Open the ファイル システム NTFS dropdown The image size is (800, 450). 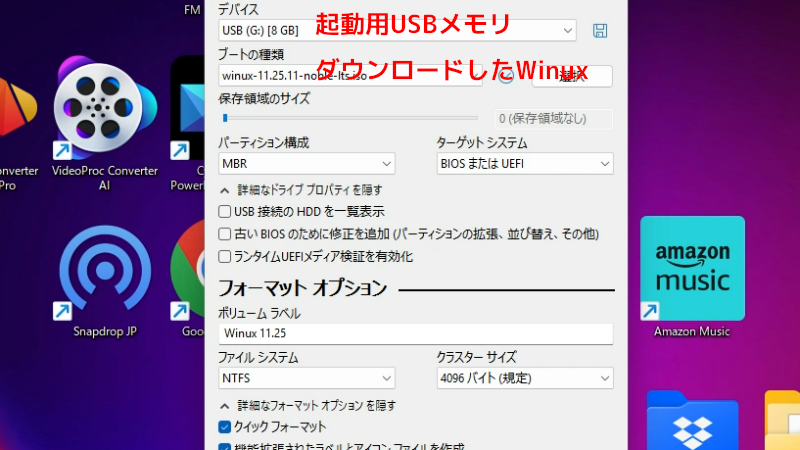(307, 378)
